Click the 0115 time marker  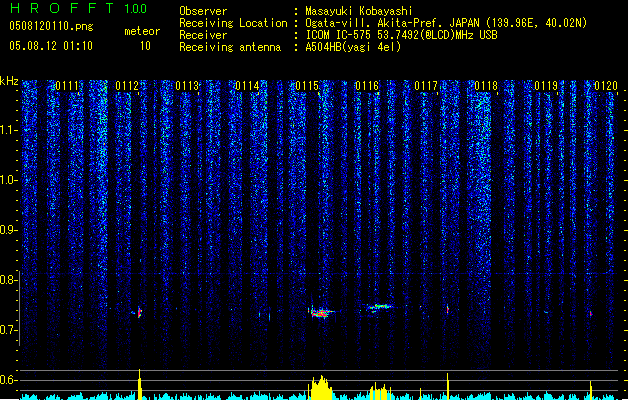[307, 86]
